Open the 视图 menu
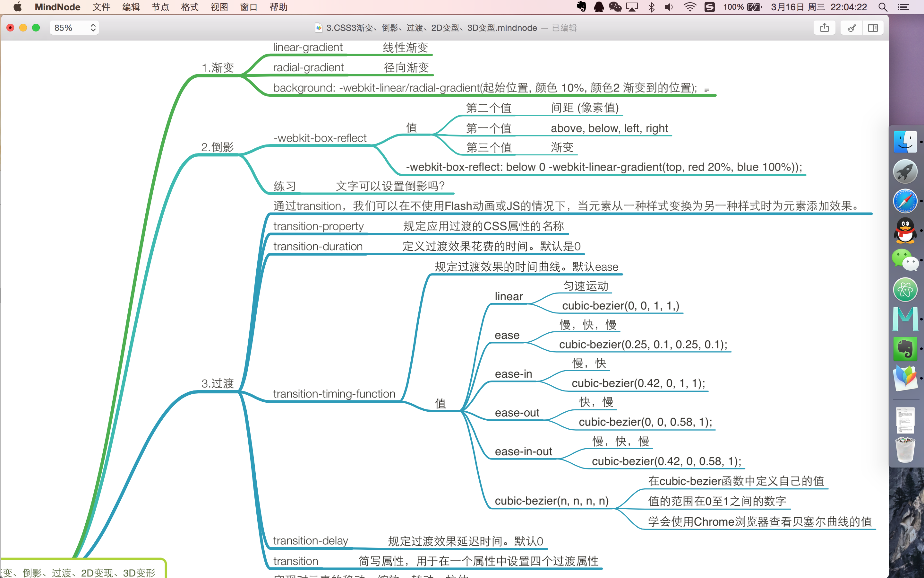 [219, 7]
